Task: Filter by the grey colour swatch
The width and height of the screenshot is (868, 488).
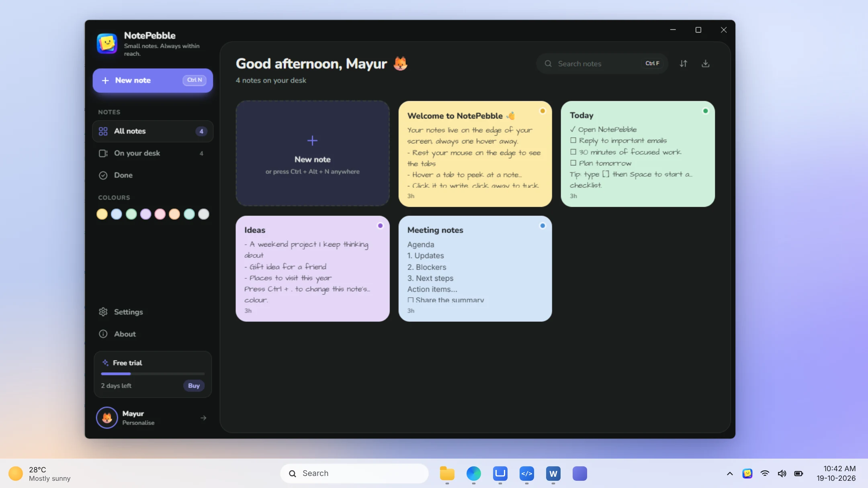Action: (x=204, y=214)
